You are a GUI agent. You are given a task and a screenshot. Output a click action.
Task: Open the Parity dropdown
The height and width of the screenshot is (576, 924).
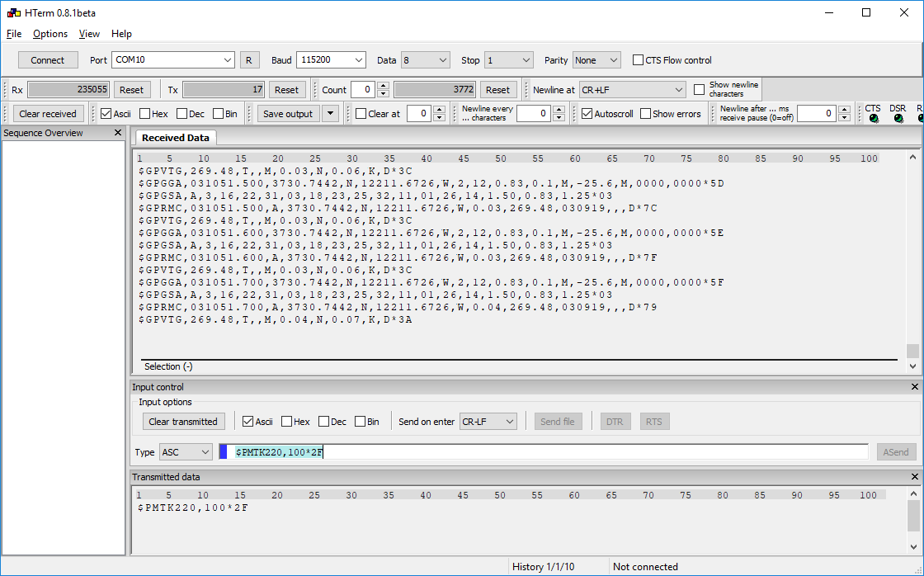point(596,59)
